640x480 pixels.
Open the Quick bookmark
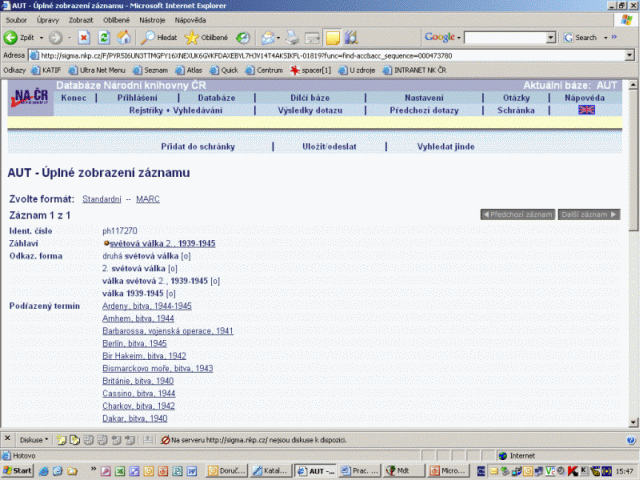pyautogui.click(x=224, y=70)
